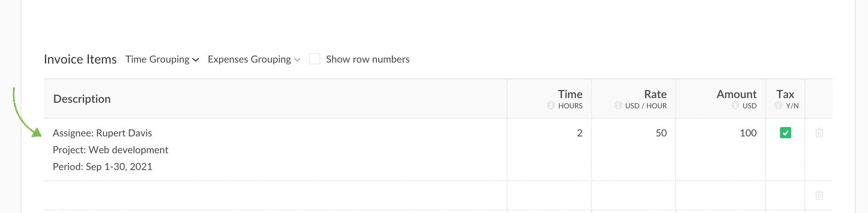
Task: Click the Project: Web development text line
Action: tap(110, 150)
